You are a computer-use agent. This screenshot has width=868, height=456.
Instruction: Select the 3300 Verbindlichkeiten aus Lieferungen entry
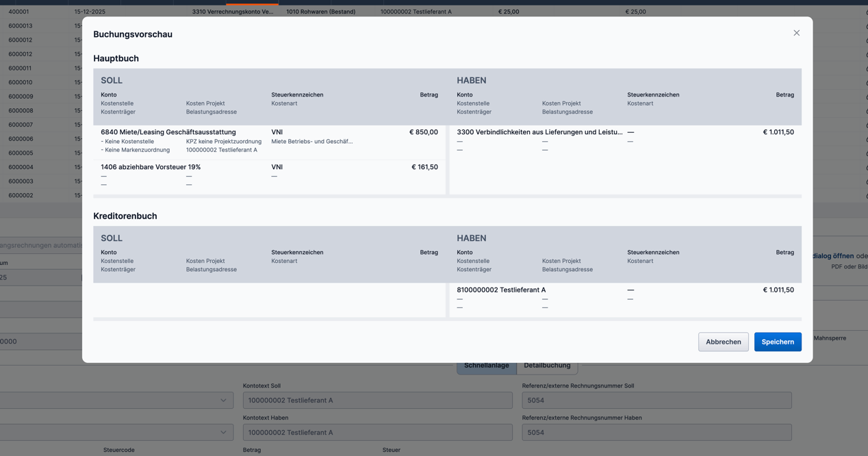(x=539, y=132)
